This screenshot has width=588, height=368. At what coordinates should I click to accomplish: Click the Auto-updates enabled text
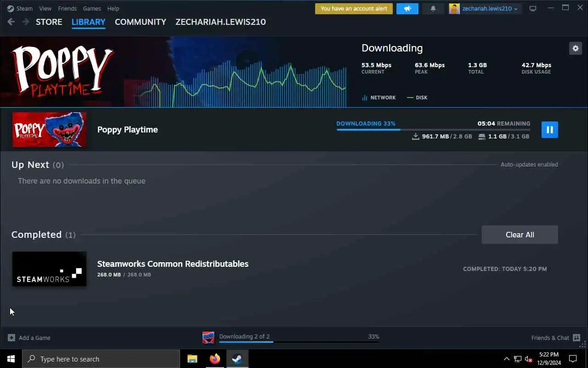click(x=529, y=165)
